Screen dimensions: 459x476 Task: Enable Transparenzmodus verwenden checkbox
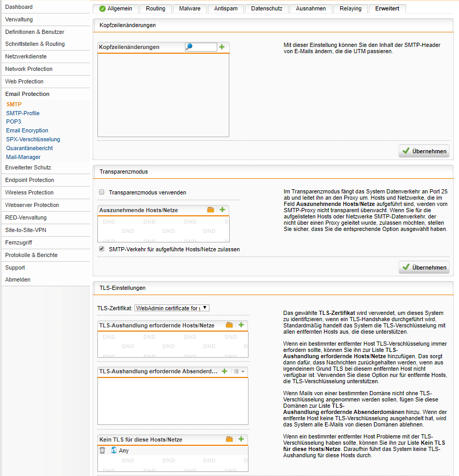[x=102, y=192]
